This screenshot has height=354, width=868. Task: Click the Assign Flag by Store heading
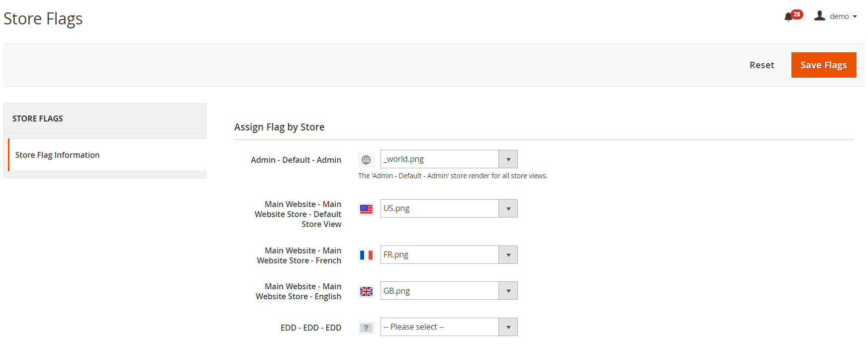pos(280,127)
